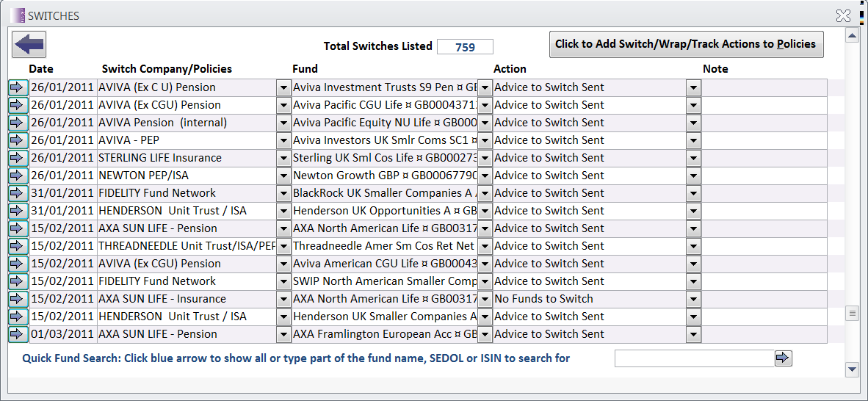868x401 pixels.
Task: Click the vertical scrollbar down arrow
Action: 852,369
